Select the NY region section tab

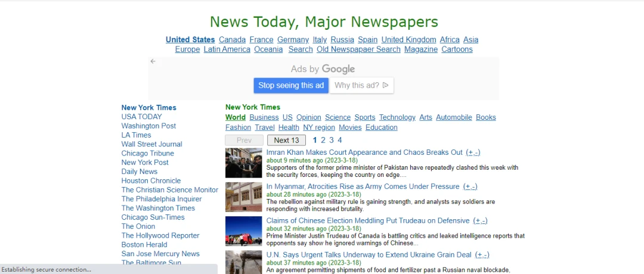coord(319,127)
